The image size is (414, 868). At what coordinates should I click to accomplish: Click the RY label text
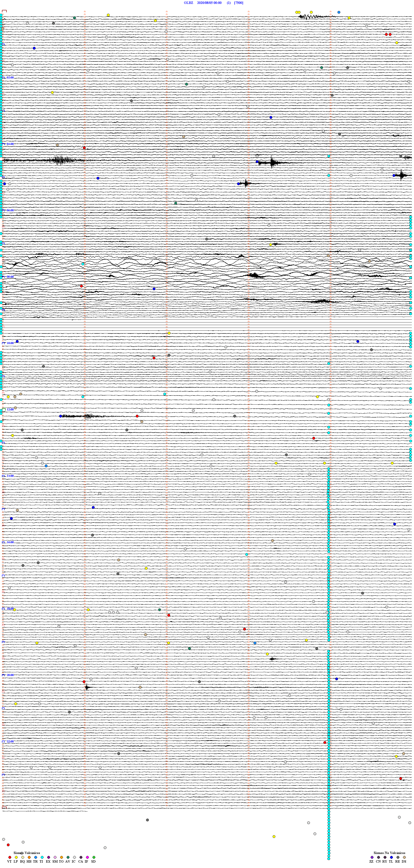tap(385, 861)
